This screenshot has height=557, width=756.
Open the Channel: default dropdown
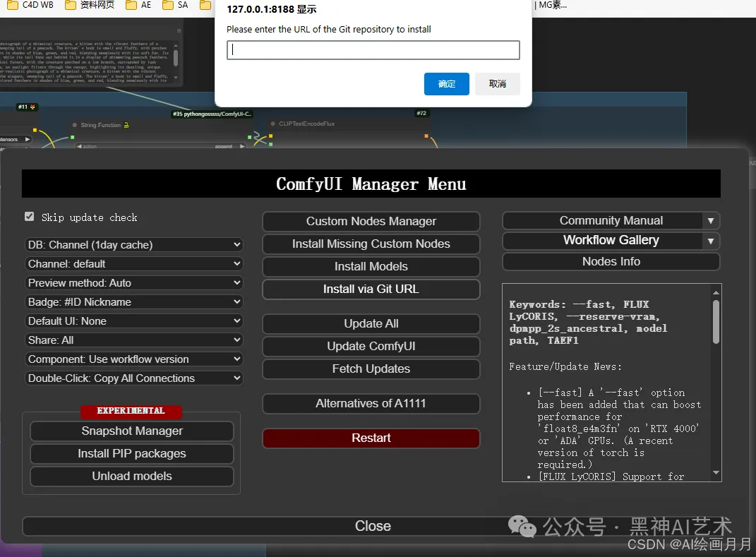click(x=133, y=264)
